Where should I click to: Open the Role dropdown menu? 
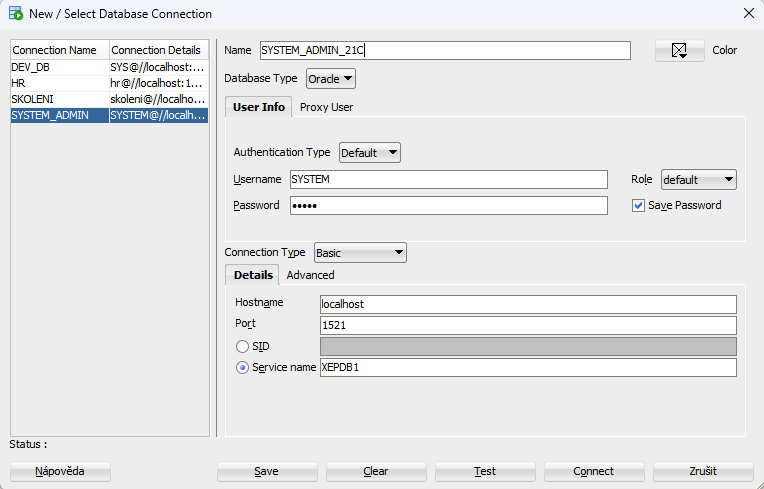pyautogui.click(x=698, y=180)
